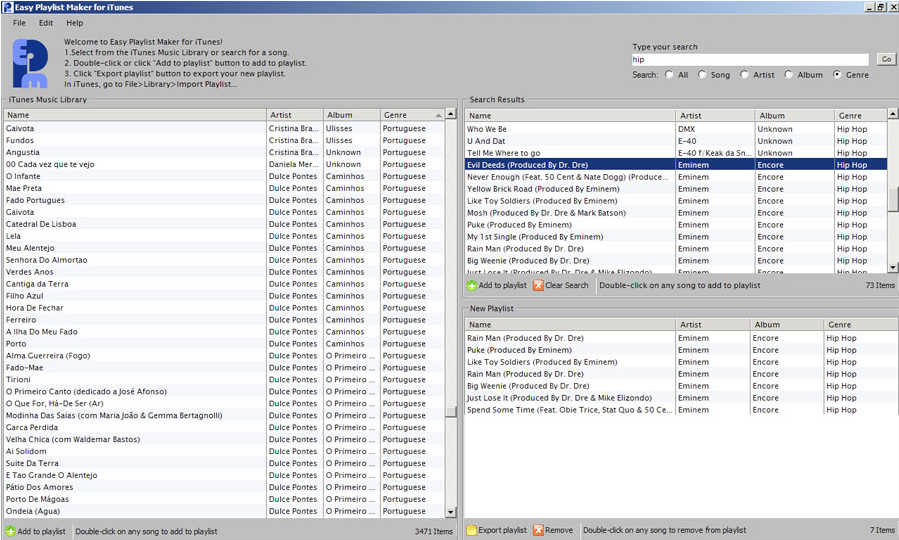Select Fado Portugues library song
Viewport: 899px width, 540px height.
coord(224,200)
